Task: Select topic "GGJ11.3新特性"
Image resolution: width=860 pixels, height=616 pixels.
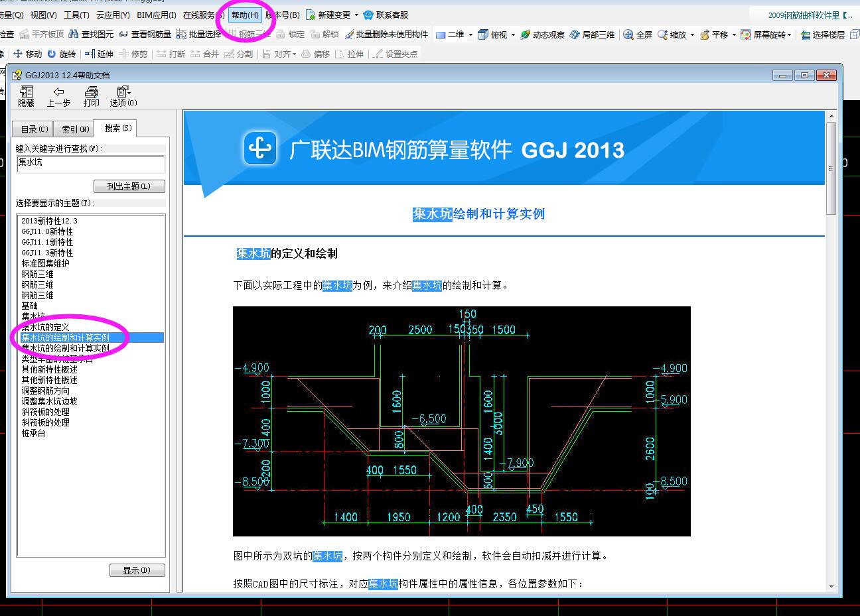Action: [x=47, y=253]
